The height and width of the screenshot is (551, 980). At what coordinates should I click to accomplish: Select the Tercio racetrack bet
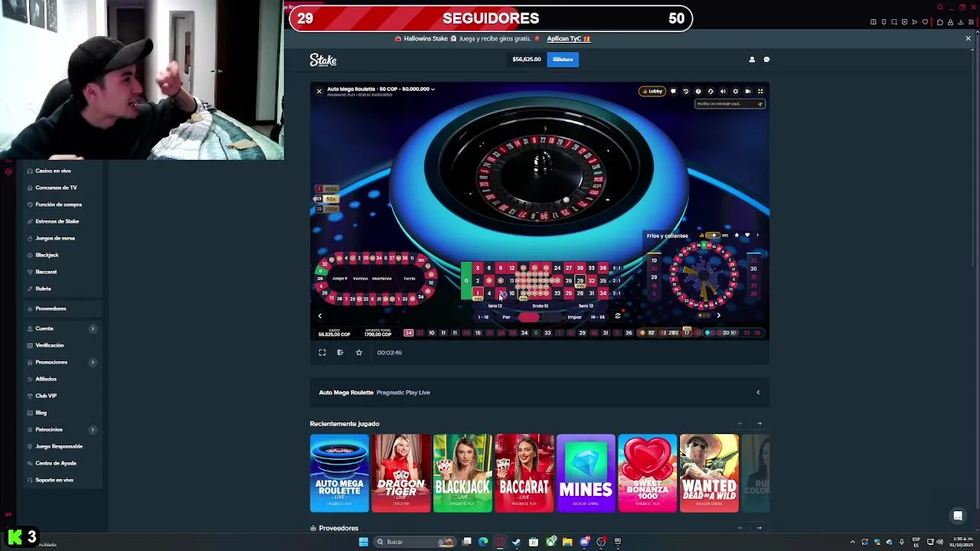pos(410,279)
